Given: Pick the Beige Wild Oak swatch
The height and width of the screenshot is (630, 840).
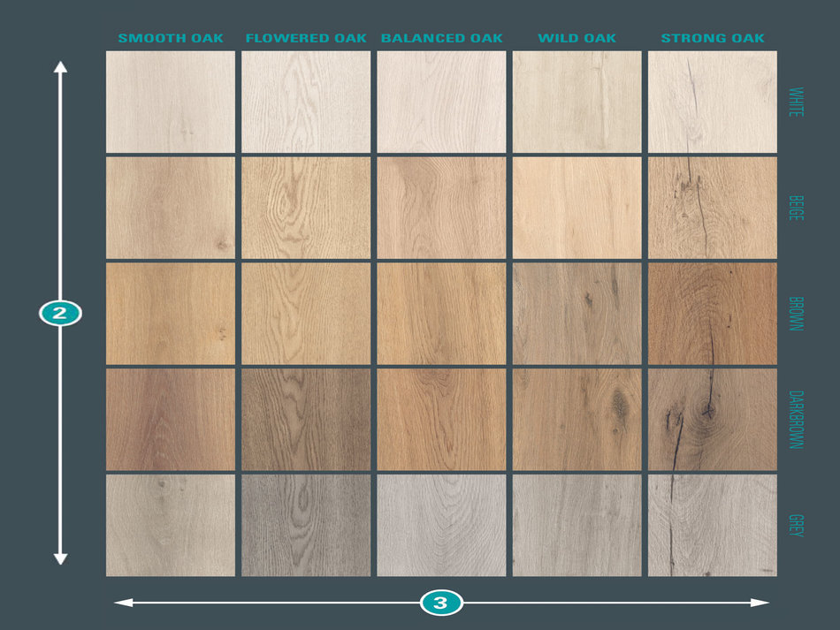Looking at the screenshot, I should pos(577,208).
